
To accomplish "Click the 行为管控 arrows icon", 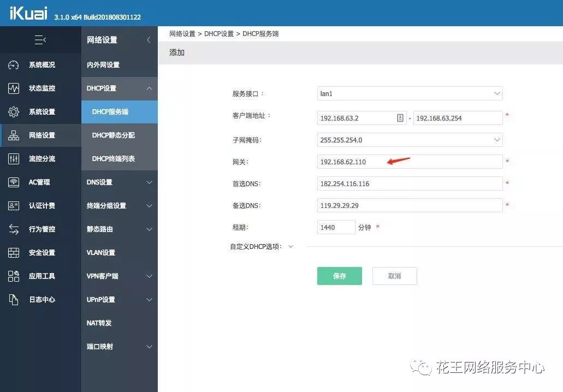I will (x=14, y=229).
